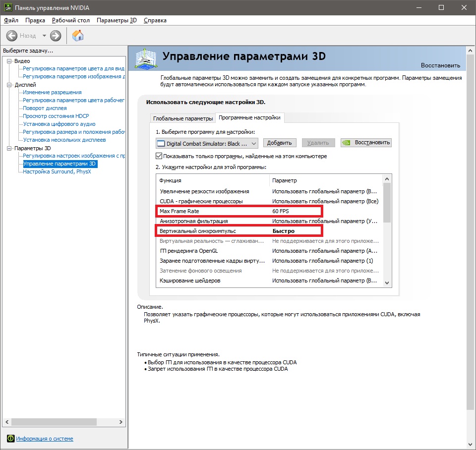This screenshot has height=450, width=476.
Task: Collapse the Видео tree node
Action: (9, 61)
